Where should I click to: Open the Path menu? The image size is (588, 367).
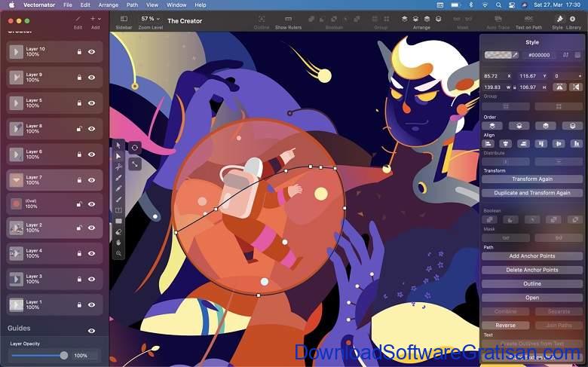pyautogui.click(x=132, y=5)
